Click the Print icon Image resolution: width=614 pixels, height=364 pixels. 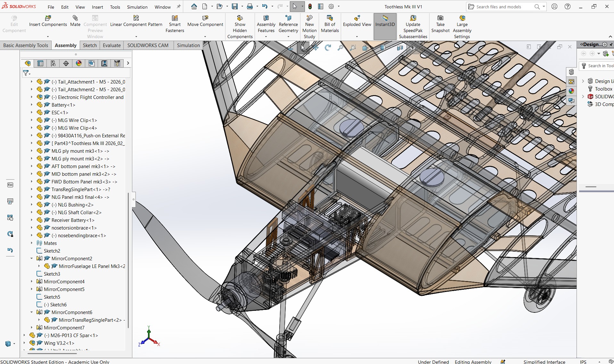coord(250,6)
